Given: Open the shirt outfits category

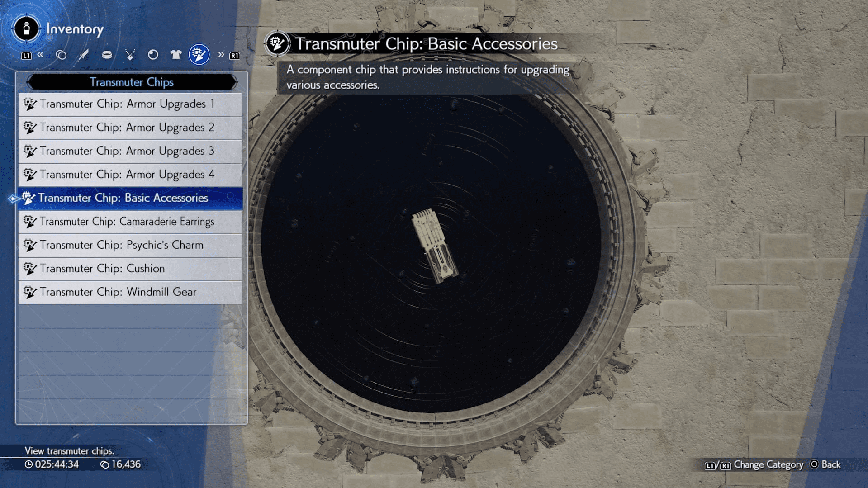Looking at the screenshot, I should tap(175, 55).
